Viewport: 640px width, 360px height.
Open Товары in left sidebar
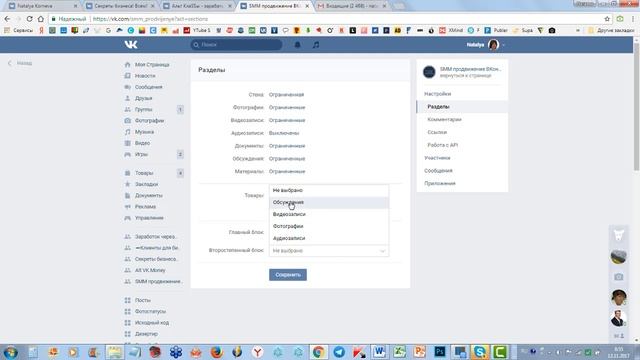click(144, 173)
